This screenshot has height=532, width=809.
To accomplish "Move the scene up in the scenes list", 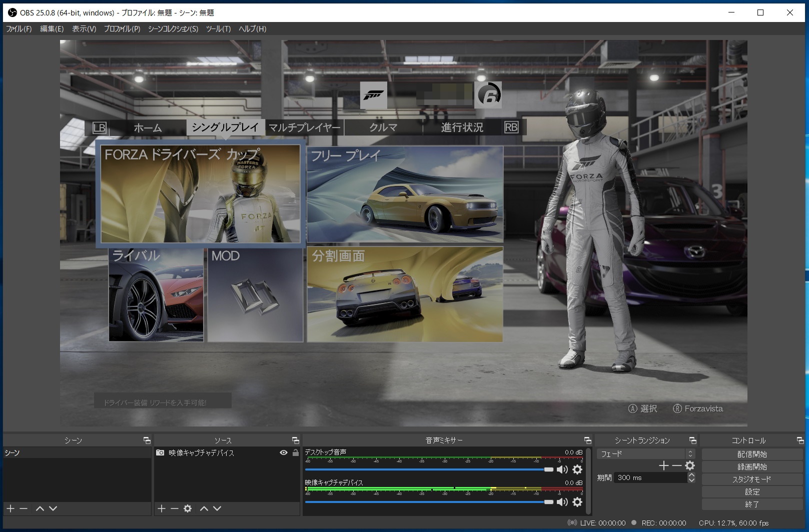I will coord(40,508).
